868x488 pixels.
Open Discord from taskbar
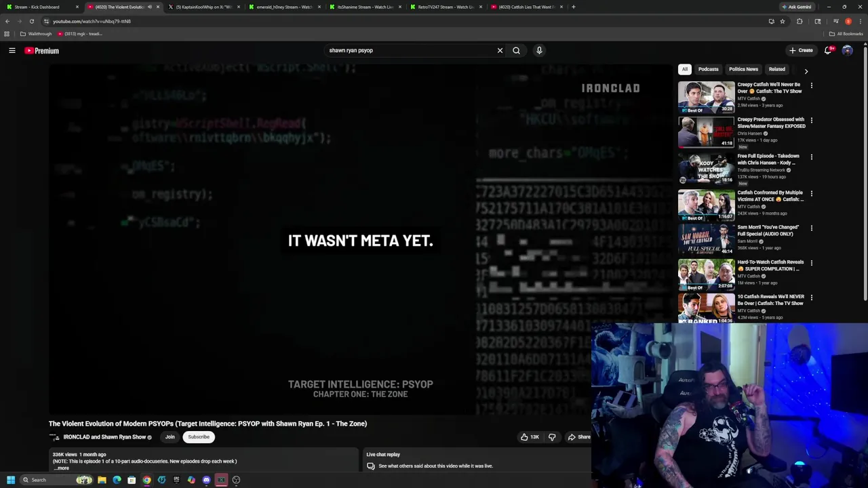(206, 480)
